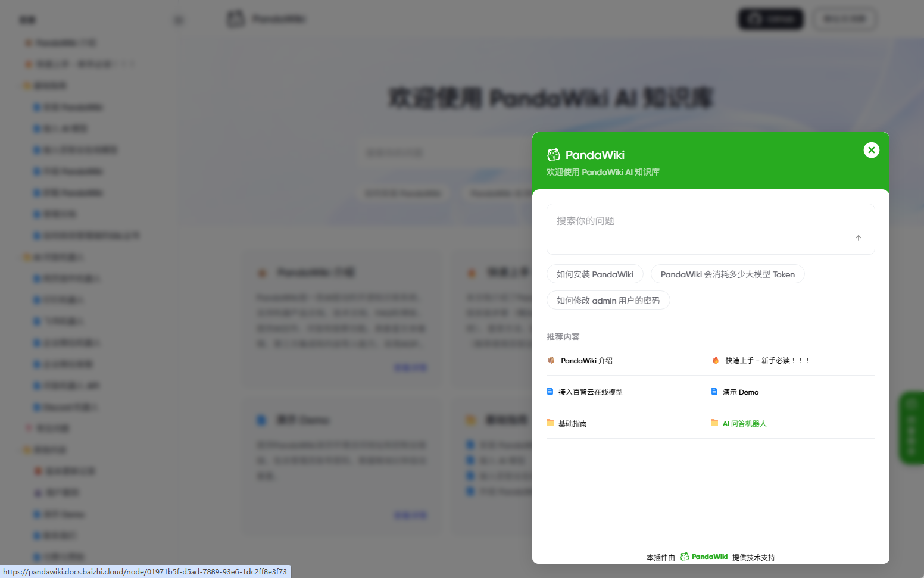This screenshot has width=924, height=578.
Task: Open the "基础指南" folder
Action: click(572, 424)
